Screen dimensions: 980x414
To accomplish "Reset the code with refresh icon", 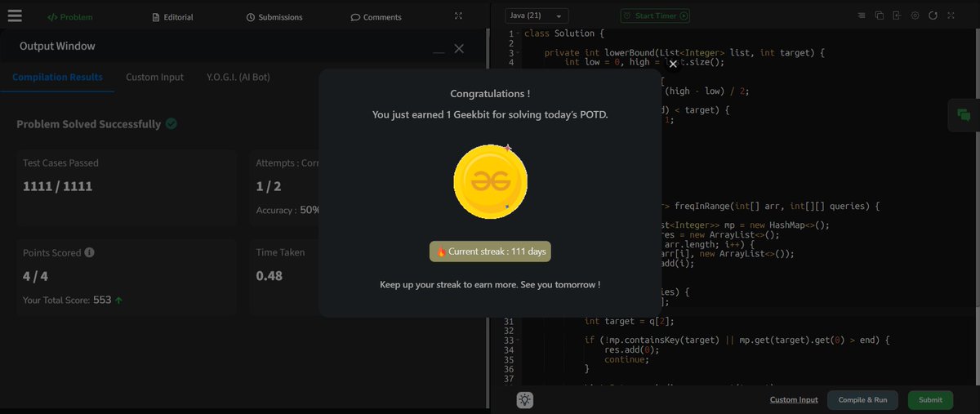I will (933, 16).
